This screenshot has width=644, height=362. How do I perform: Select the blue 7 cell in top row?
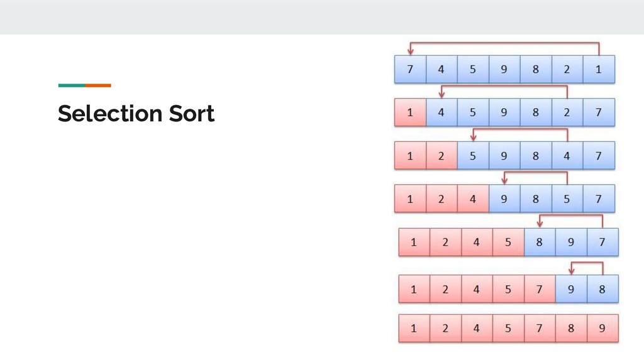click(410, 69)
